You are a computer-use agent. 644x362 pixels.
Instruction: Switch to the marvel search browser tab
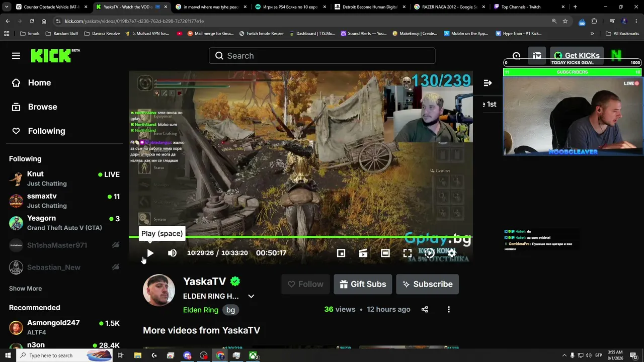click(210, 7)
